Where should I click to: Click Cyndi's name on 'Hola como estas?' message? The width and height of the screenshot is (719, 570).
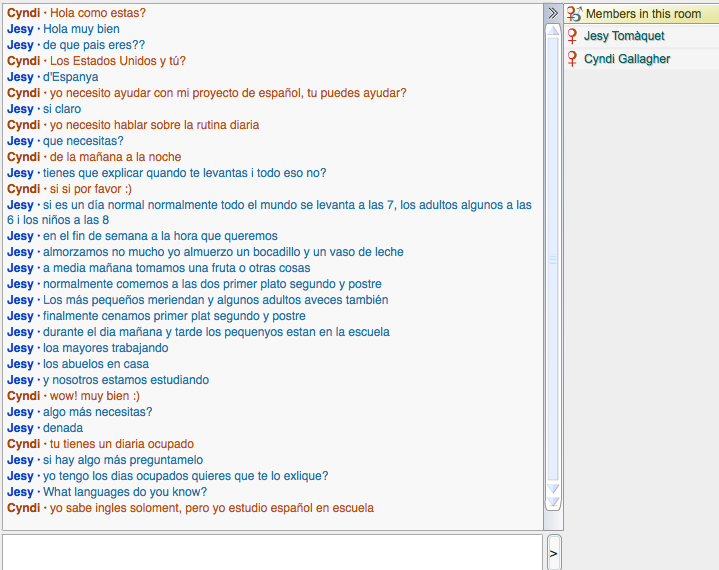click(24, 13)
